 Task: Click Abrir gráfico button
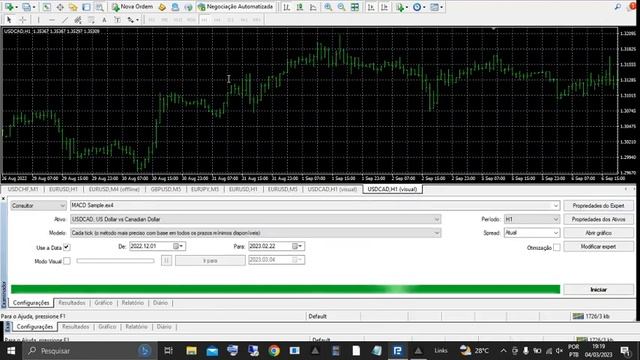tap(598, 233)
